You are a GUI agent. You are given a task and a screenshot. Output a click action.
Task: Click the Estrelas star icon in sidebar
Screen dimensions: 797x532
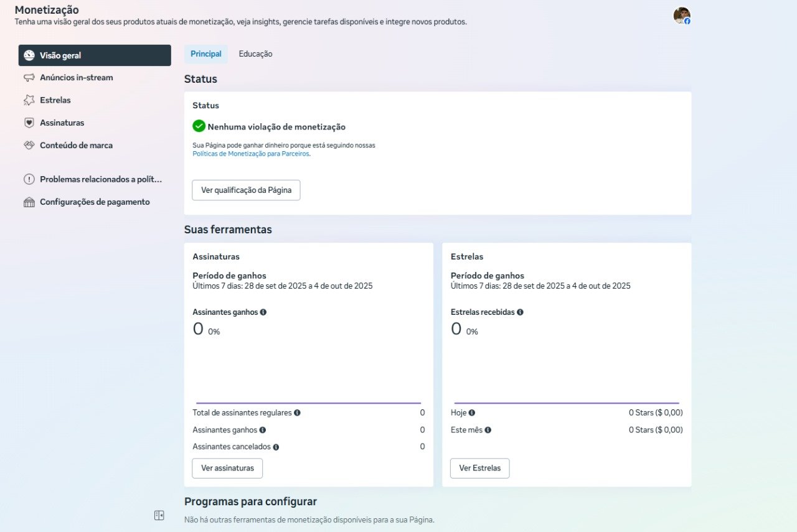(x=29, y=100)
